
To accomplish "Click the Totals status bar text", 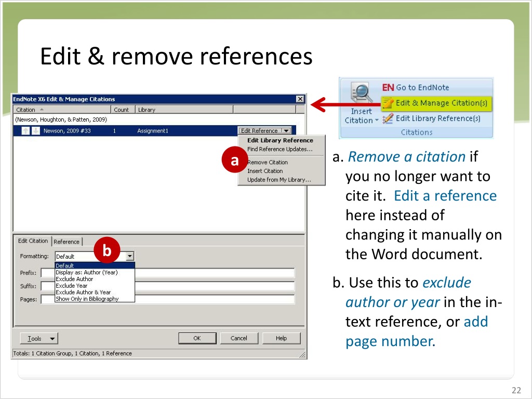I will pos(72,353).
